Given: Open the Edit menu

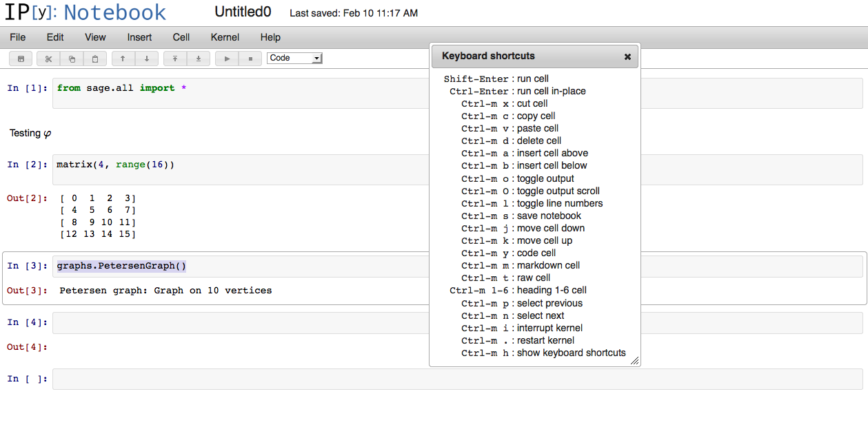Looking at the screenshot, I should (55, 37).
